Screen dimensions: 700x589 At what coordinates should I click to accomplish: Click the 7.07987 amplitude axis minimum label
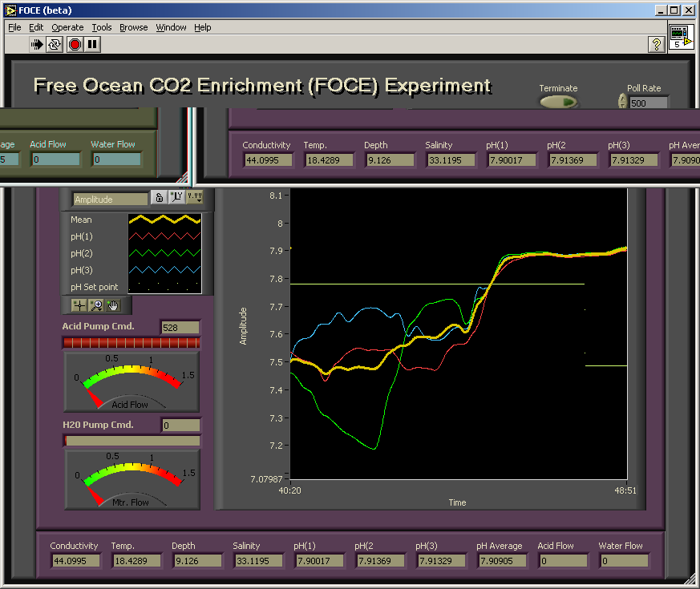pyautogui.click(x=266, y=478)
